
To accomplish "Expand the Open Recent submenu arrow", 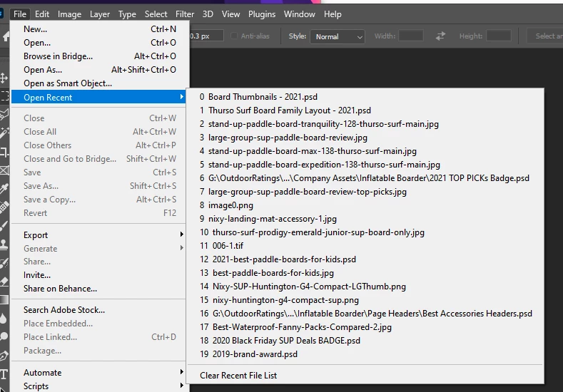I will pos(182,97).
